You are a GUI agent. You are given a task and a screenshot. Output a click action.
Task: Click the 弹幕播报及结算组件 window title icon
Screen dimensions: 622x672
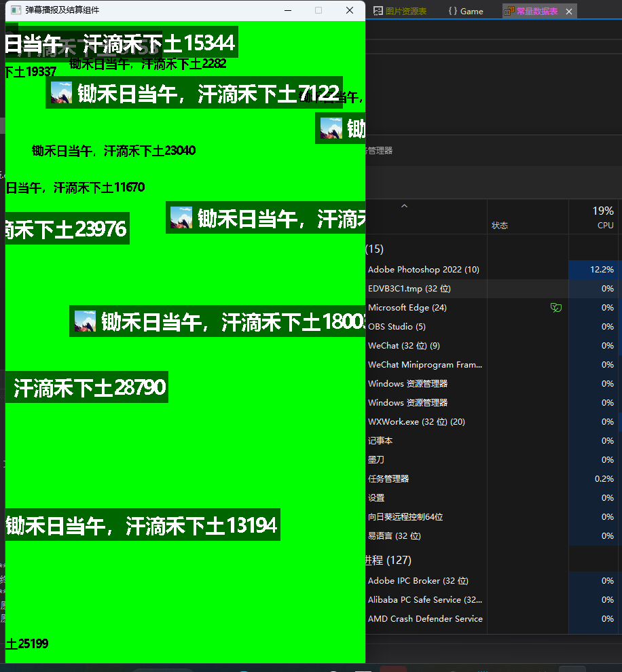point(15,10)
